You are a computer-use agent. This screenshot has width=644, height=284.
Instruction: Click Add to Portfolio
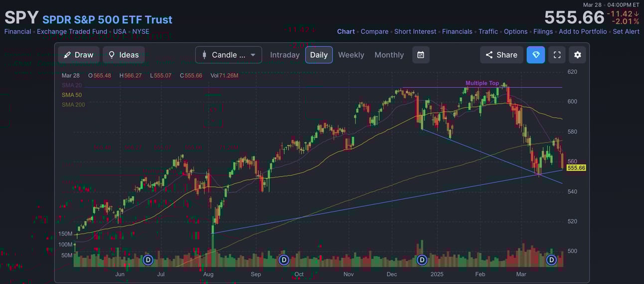click(583, 31)
